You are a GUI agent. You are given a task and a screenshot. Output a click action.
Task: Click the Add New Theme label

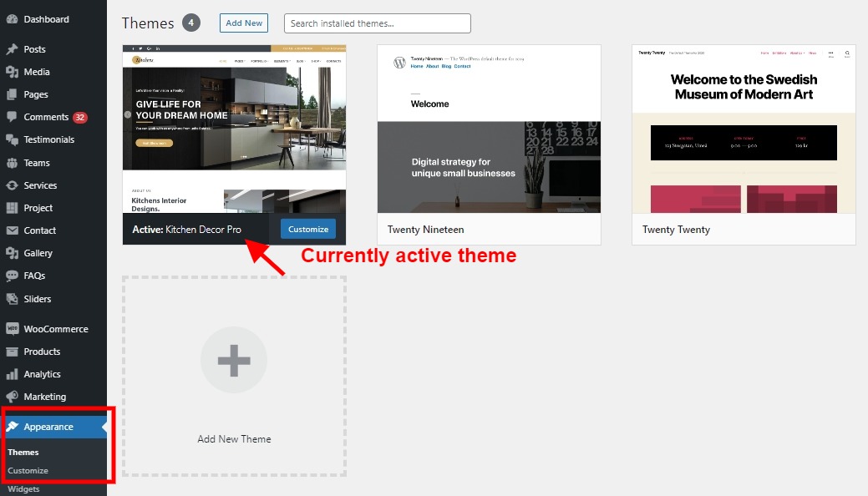click(234, 439)
